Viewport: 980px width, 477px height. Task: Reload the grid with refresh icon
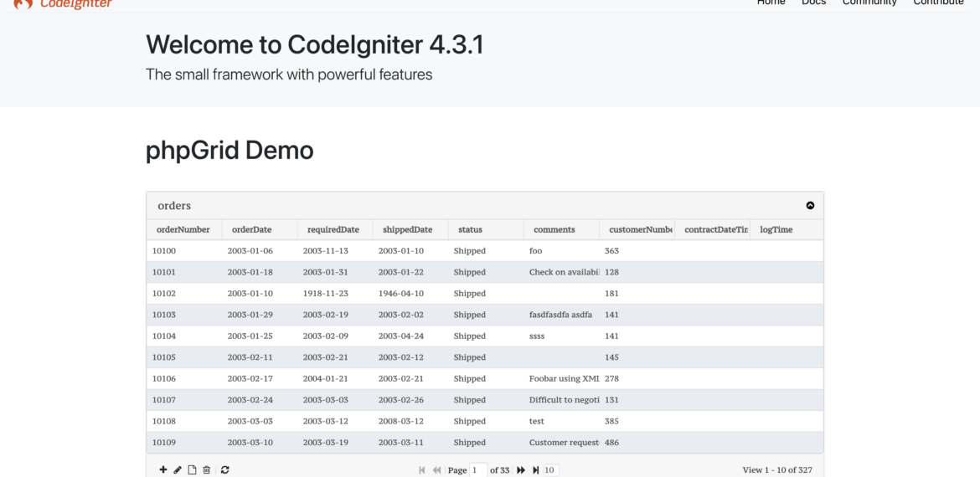[x=225, y=469]
